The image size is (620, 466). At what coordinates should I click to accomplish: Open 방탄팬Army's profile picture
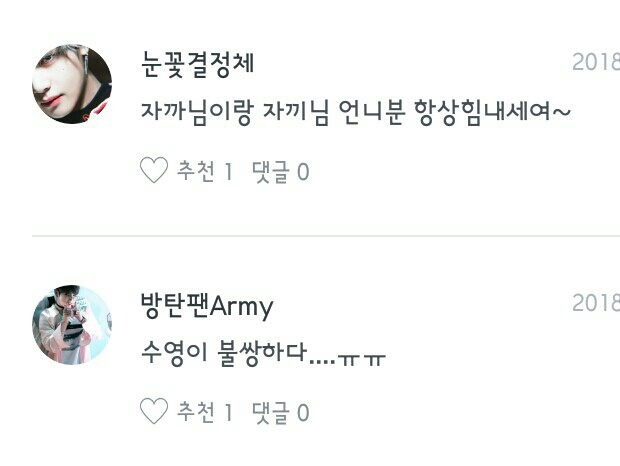tap(72, 325)
